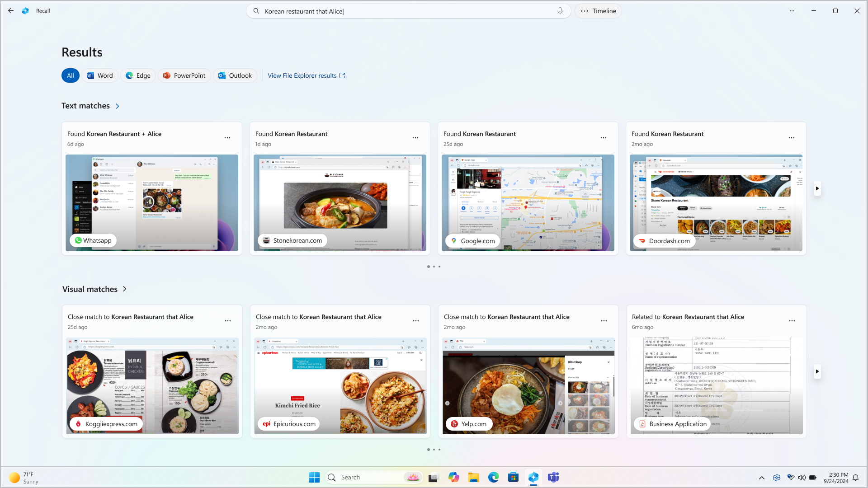Expand the Text matches section

[x=117, y=106]
